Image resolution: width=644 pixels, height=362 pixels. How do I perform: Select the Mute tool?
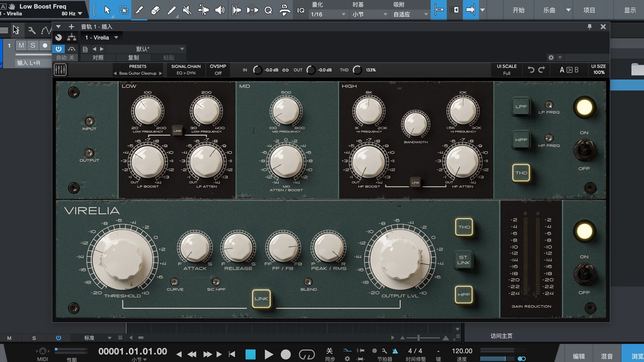tap(187, 10)
